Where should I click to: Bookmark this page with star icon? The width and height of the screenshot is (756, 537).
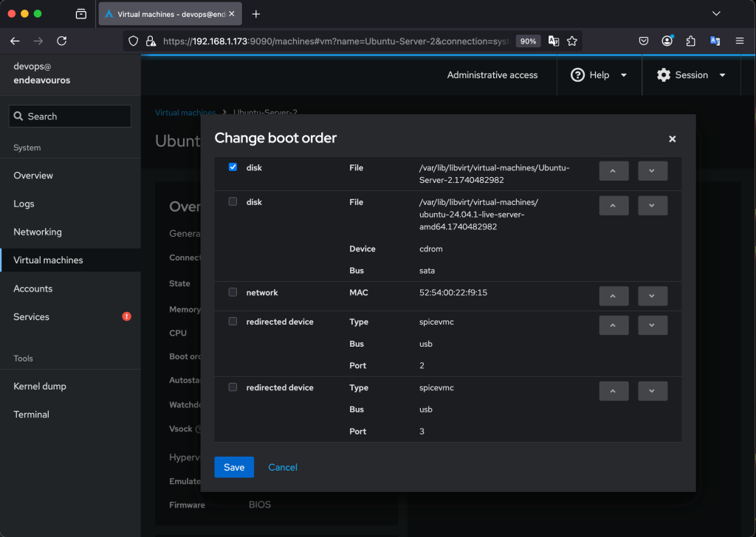pyautogui.click(x=572, y=41)
